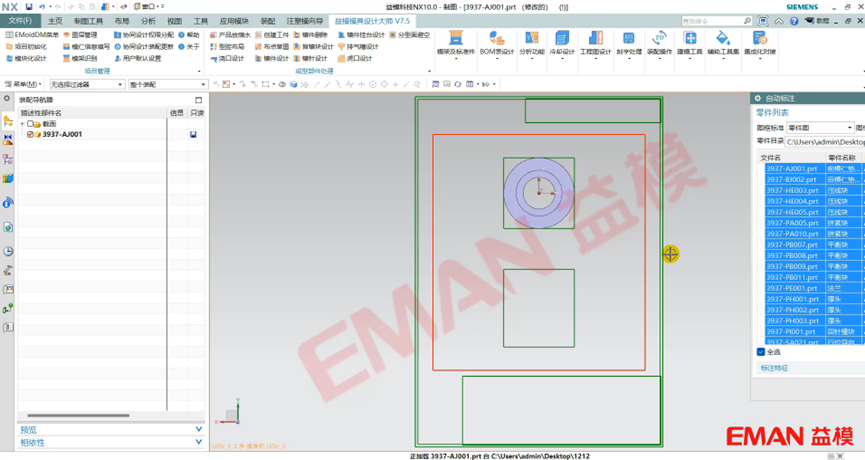This screenshot has height=460, width=865.
Task: Open the 辅助工具集 auxiliary tools icon
Action: (723, 42)
